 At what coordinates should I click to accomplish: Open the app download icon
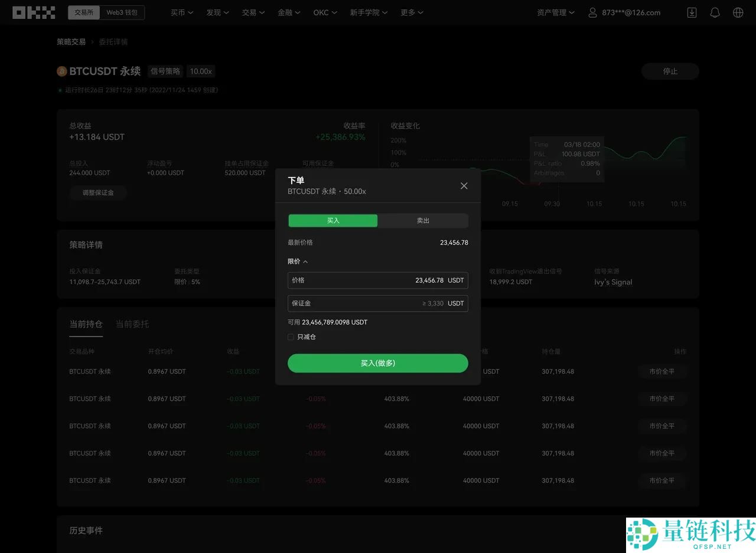click(x=691, y=12)
